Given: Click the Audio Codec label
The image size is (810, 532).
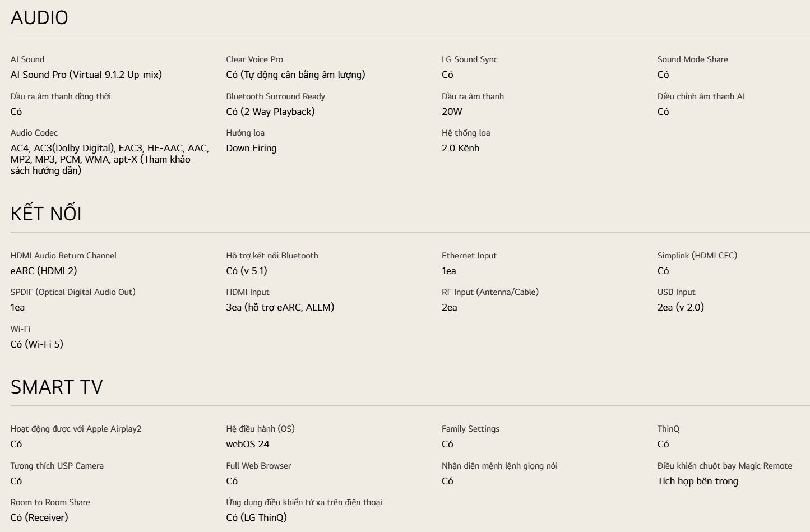Looking at the screenshot, I should click(x=34, y=133).
